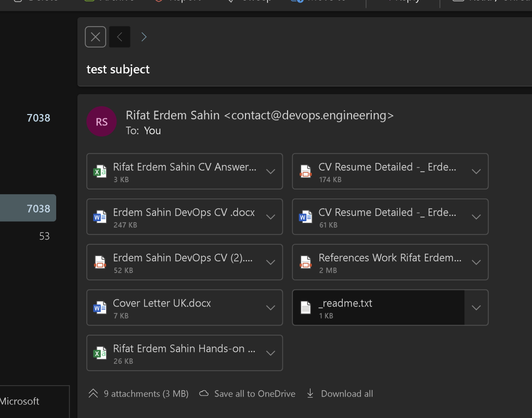
Task: Click Excel icon of 26 KB attachment
Action: [100, 353]
